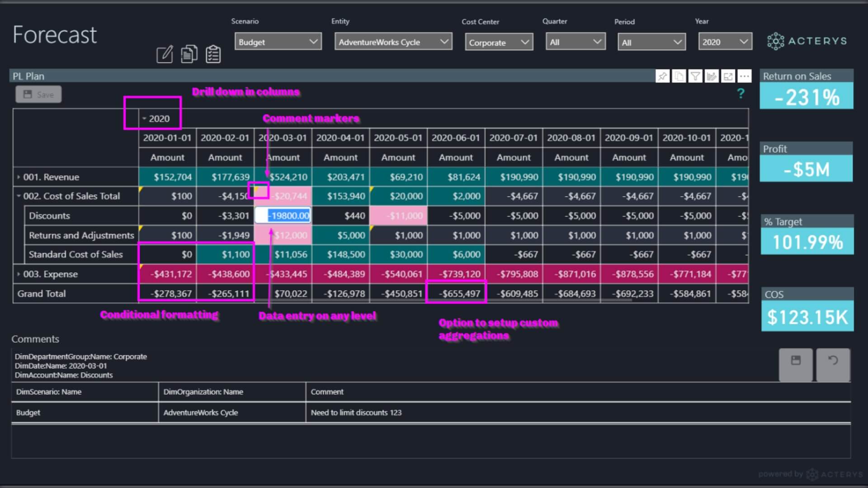Image resolution: width=868 pixels, height=488 pixels.
Task: Click the teal question mark help icon
Action: click(741, 94)
